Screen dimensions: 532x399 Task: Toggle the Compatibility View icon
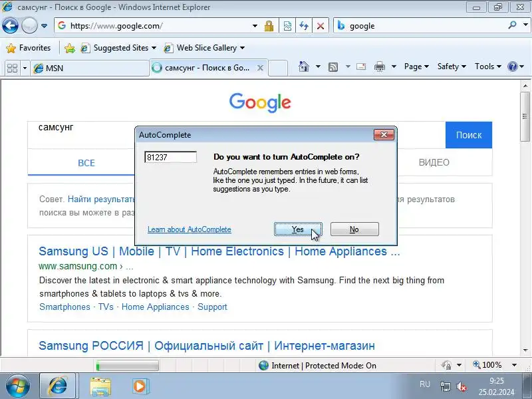click(x=287, y=26)
